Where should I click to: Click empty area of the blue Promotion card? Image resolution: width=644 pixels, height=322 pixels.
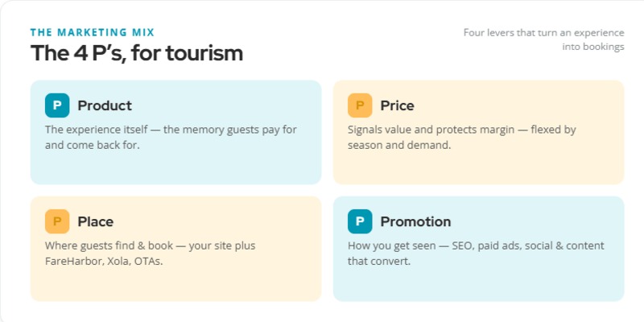click(x=478, y=284)
